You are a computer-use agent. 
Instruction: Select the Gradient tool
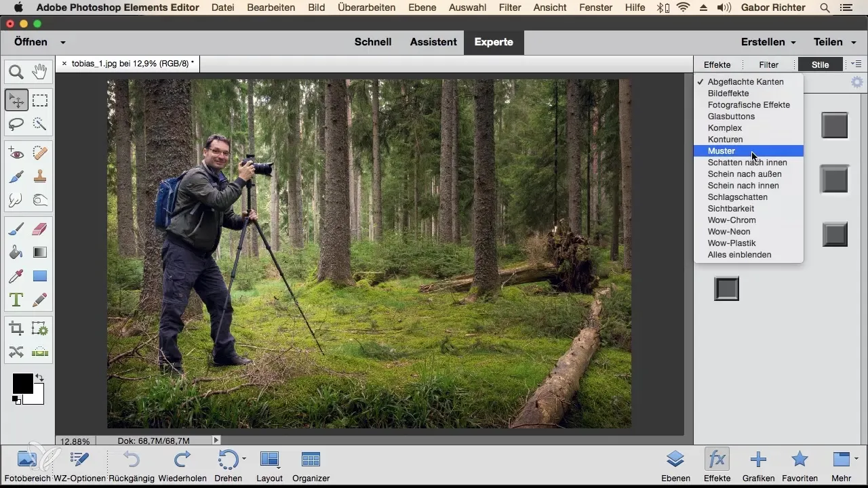[40, 252]
